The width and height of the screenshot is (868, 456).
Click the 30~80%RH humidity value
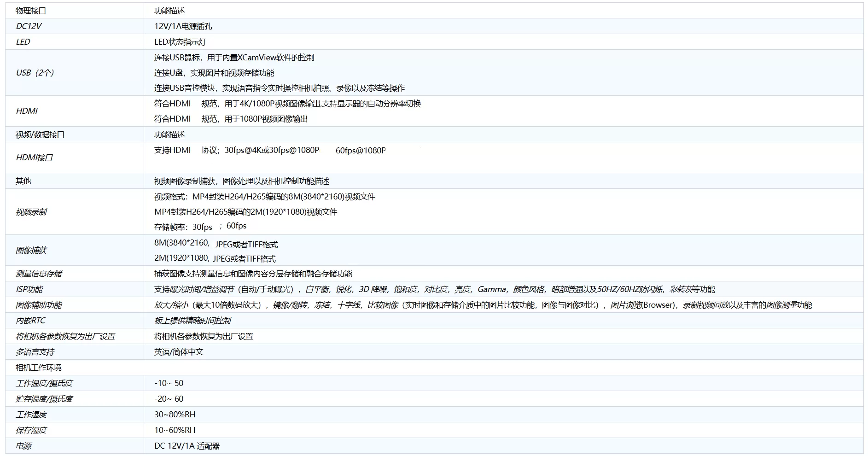[174, 414]
